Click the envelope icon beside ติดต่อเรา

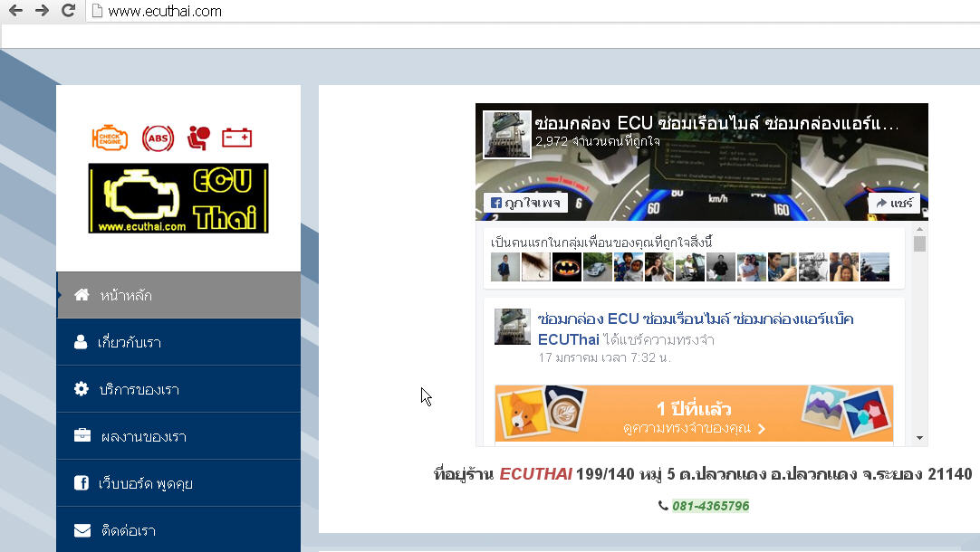pos(82,530)
